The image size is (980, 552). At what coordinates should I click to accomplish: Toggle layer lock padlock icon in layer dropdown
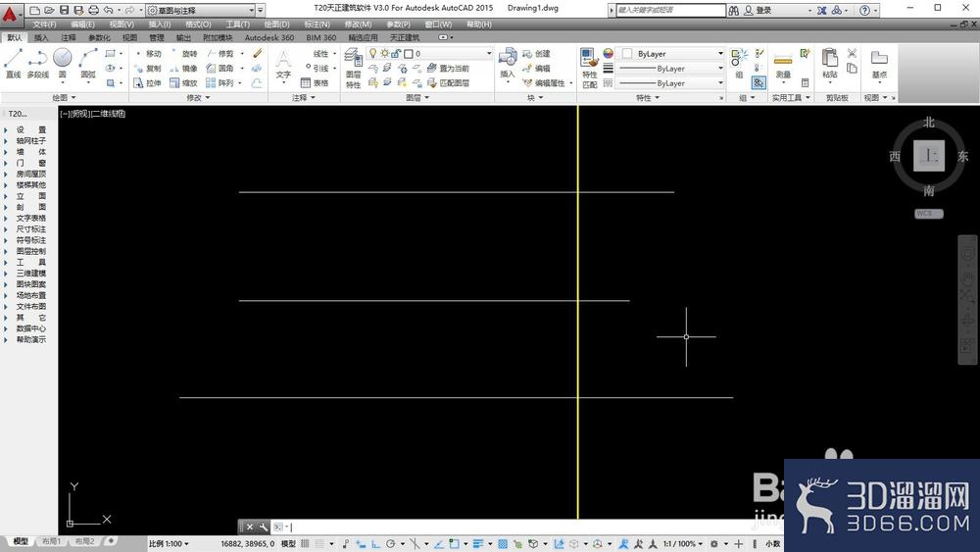click(x=396, y=54)
